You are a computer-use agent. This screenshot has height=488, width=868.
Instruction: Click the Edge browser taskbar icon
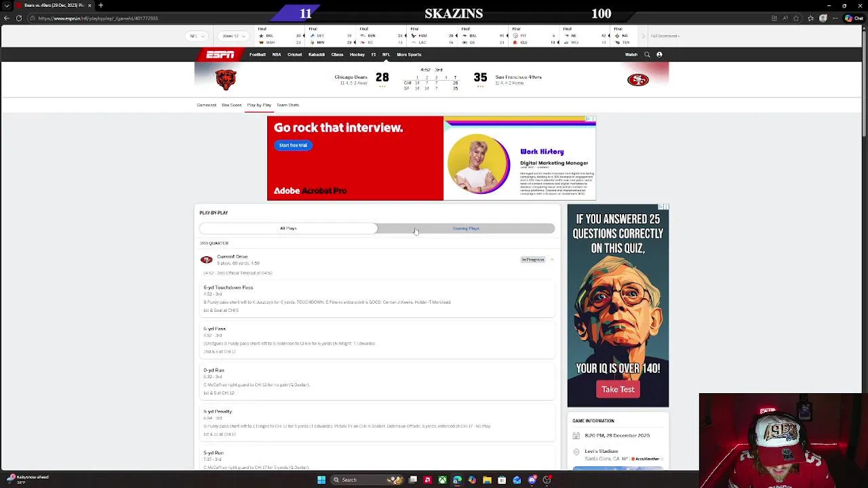(457, 480)
